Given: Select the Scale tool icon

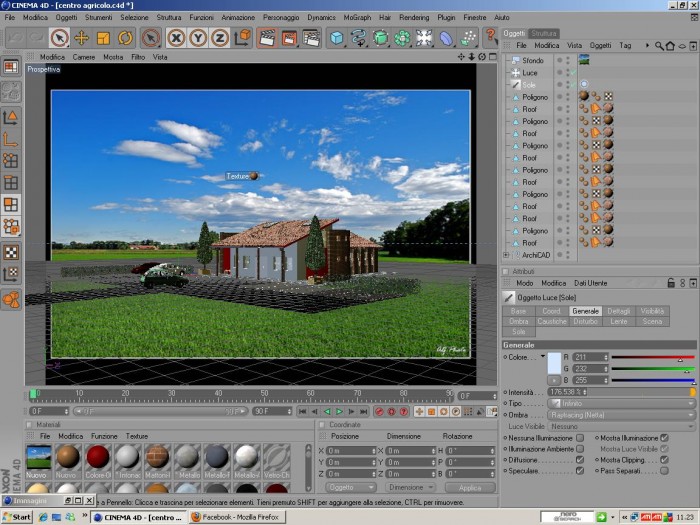Looking at the screenshot, I should [x=103, y=38].
